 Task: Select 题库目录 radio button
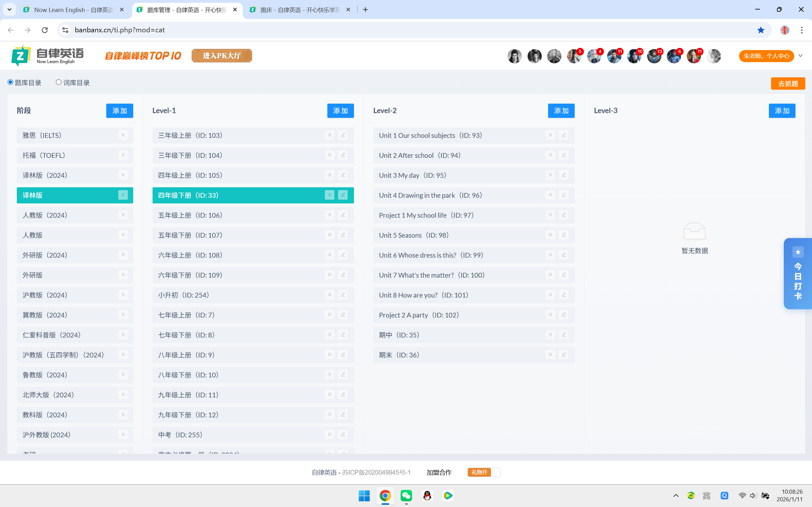tap(10, 82)
